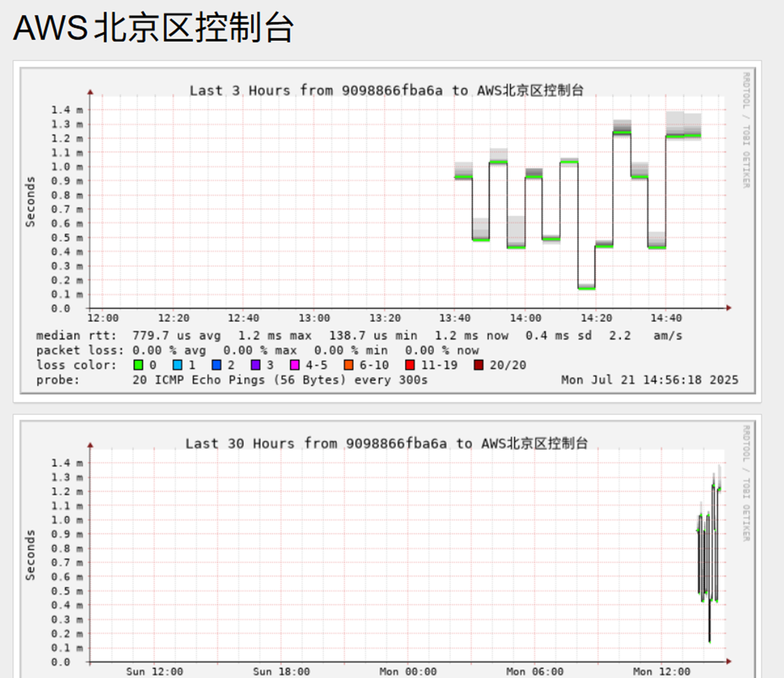Click the Mon 00:00 x-axis label
This screenshot has width=784, height=678.
tap(409, 671)
